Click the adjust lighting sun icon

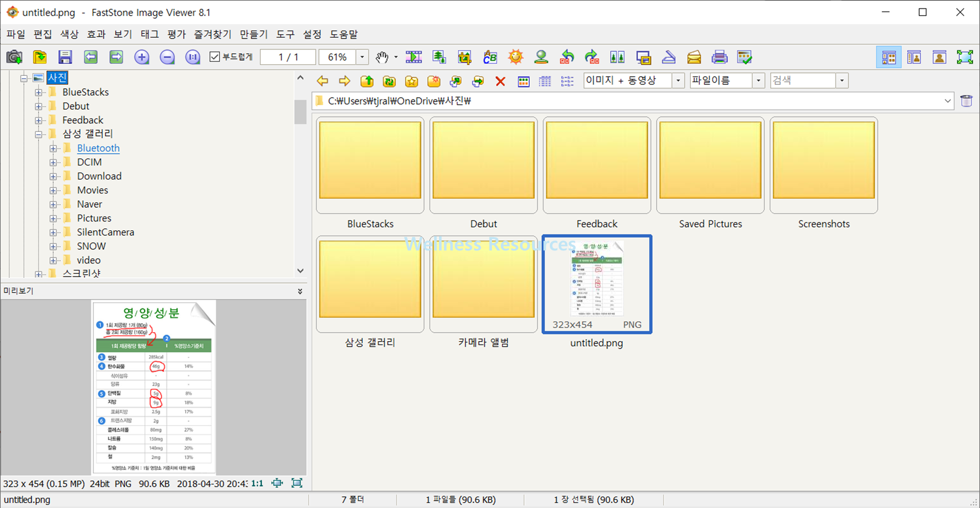pos(515,57)
